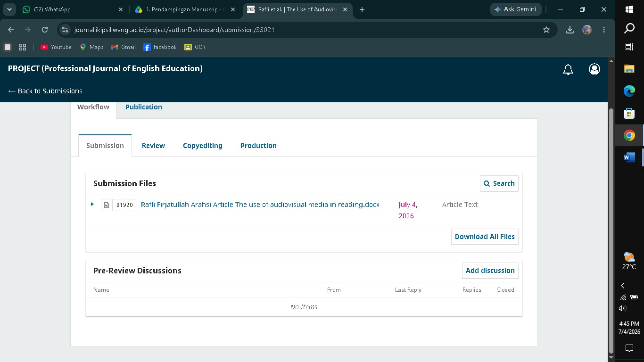View site information icon in address bar

coord(65,30)
